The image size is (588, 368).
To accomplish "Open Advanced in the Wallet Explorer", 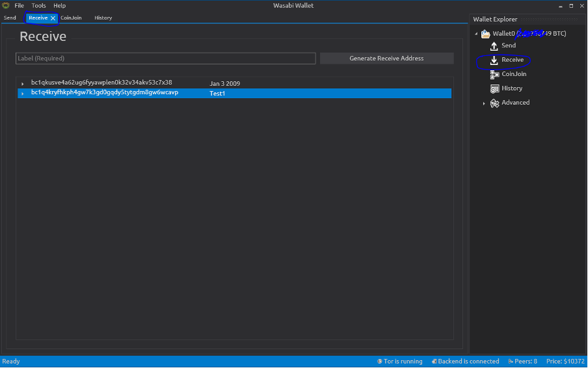I will [x=515, y=102].
